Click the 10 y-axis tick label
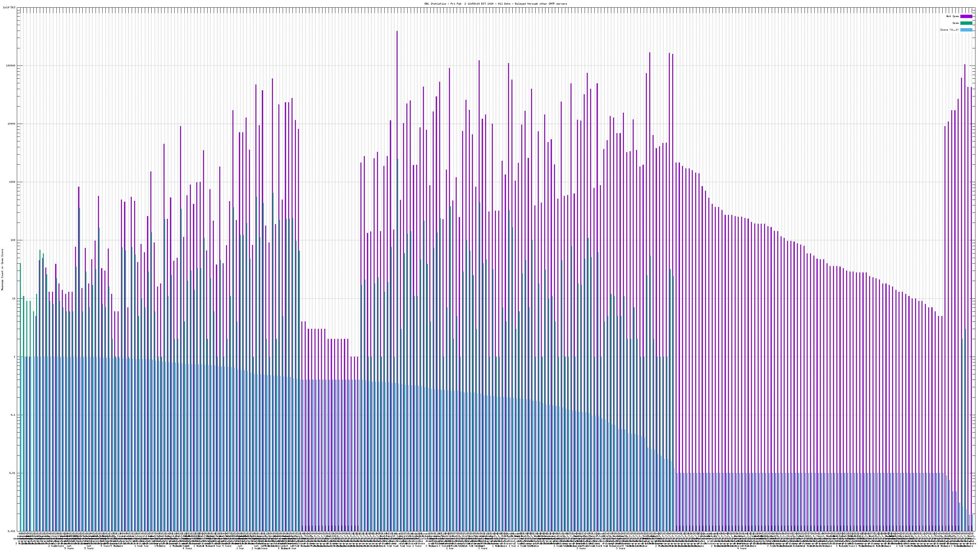This screenshot has height=551, width=980. [x=14, y=298]
